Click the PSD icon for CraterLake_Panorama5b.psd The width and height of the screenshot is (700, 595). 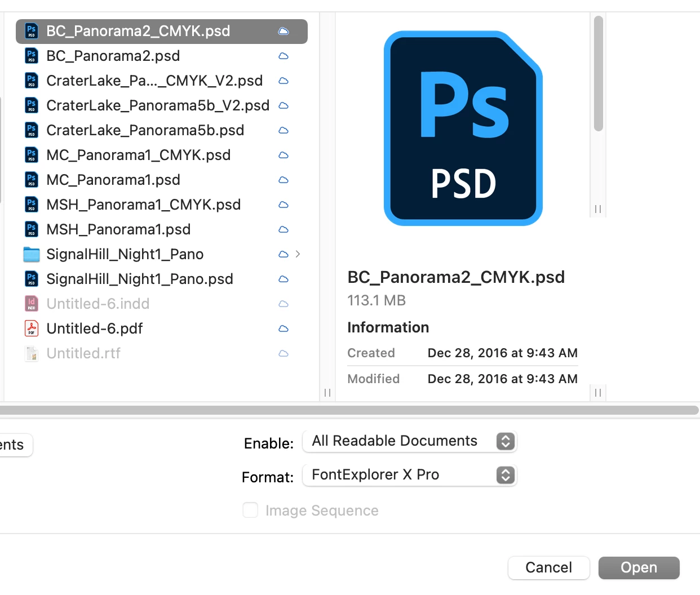[32, 130]
